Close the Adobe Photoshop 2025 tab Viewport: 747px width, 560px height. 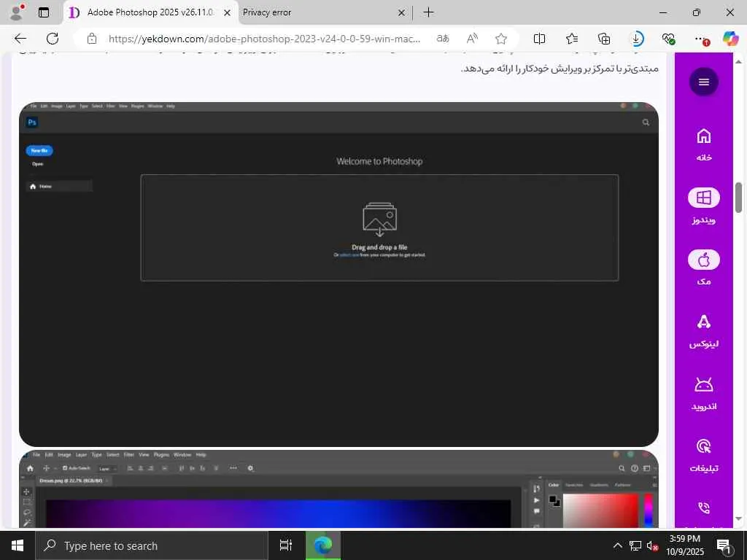point(228,13)
